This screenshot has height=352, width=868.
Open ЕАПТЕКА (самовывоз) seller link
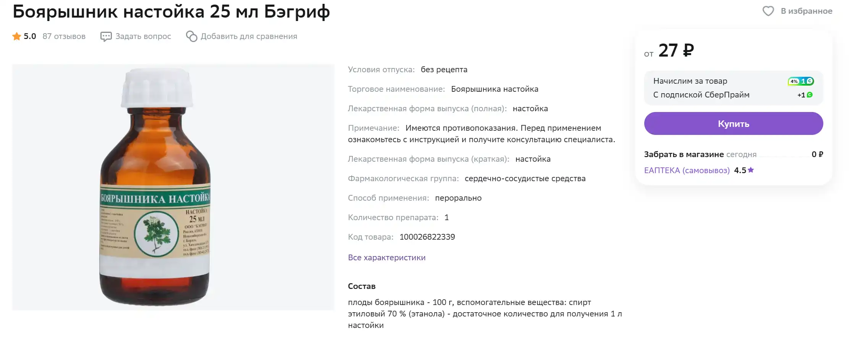687,170
